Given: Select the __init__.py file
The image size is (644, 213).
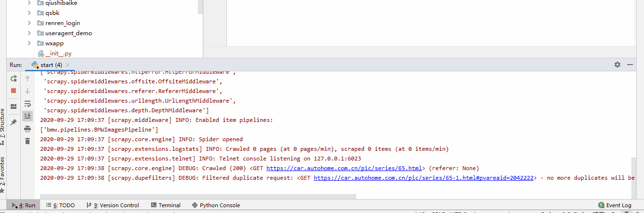Looking at the screenshot, I should tap(58, 53).
